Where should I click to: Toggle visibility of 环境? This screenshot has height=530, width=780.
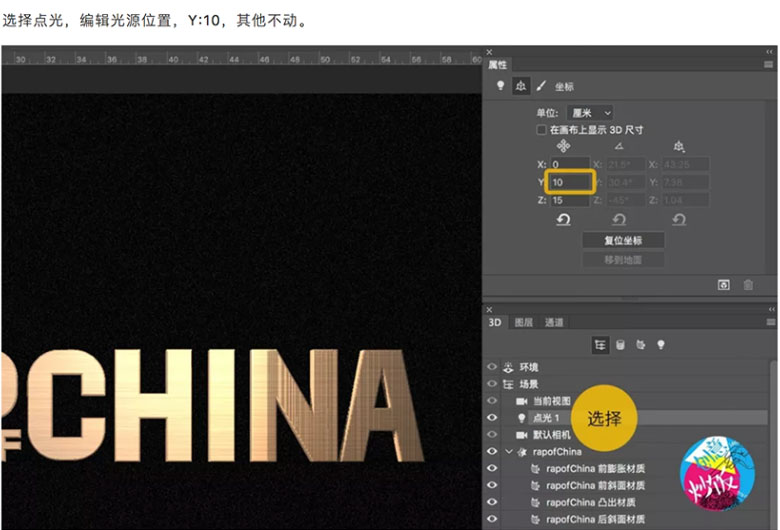pyautogui.click(x=491, y=367)
